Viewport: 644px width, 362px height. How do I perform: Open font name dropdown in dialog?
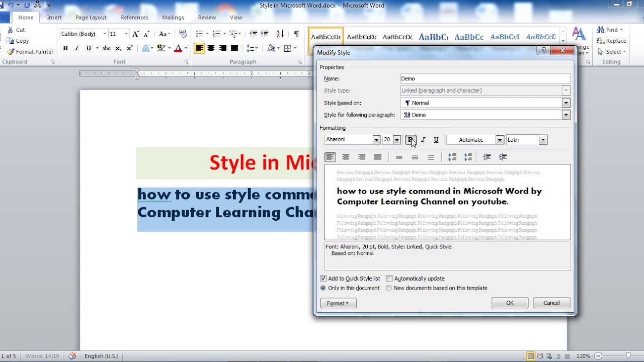coord(376,140)
